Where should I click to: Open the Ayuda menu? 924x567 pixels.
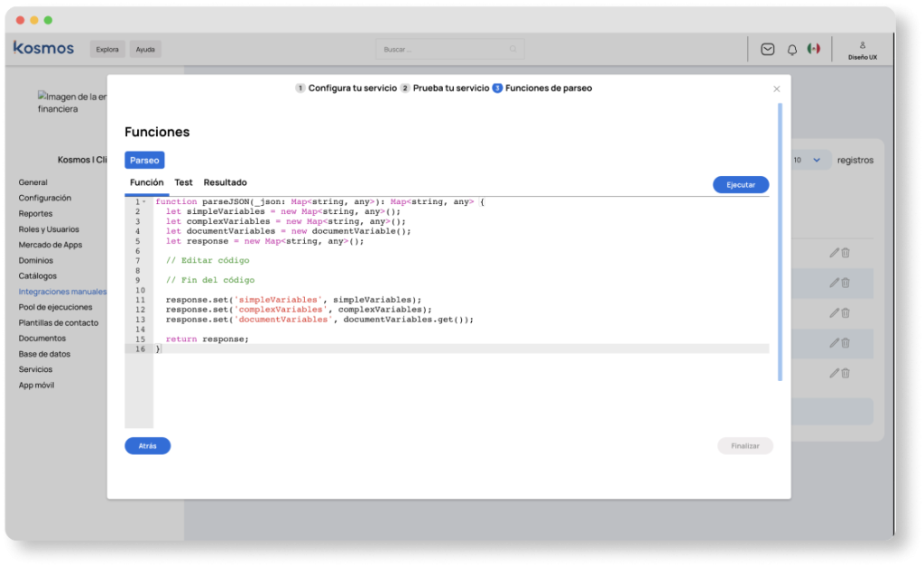pos(145,50)
